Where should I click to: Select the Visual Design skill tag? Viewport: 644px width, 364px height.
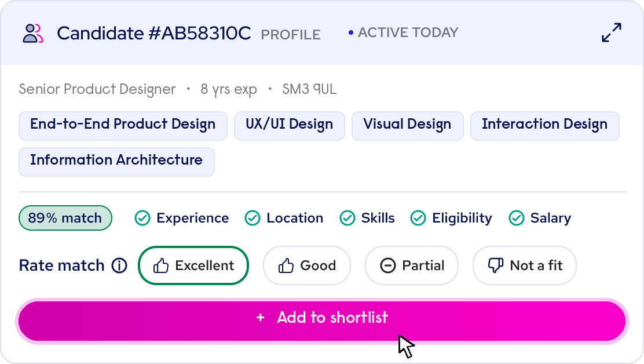[408, 126]
